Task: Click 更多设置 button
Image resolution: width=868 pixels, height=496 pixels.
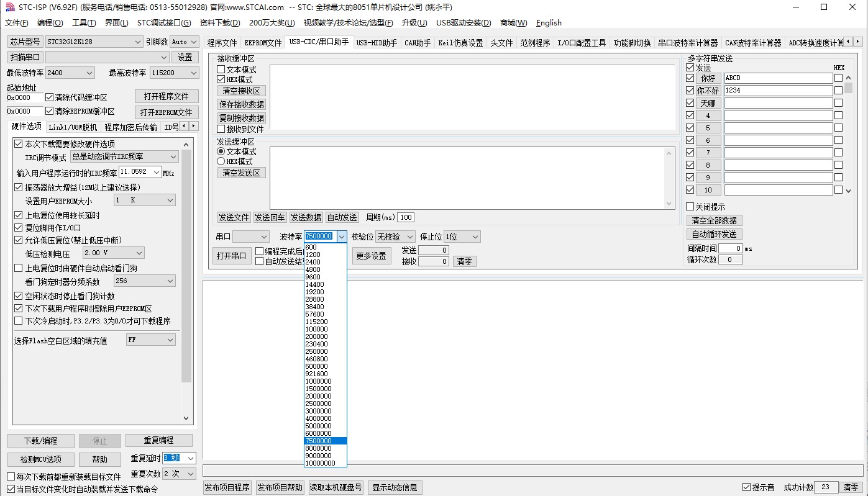Action: [x=372, y=256]
